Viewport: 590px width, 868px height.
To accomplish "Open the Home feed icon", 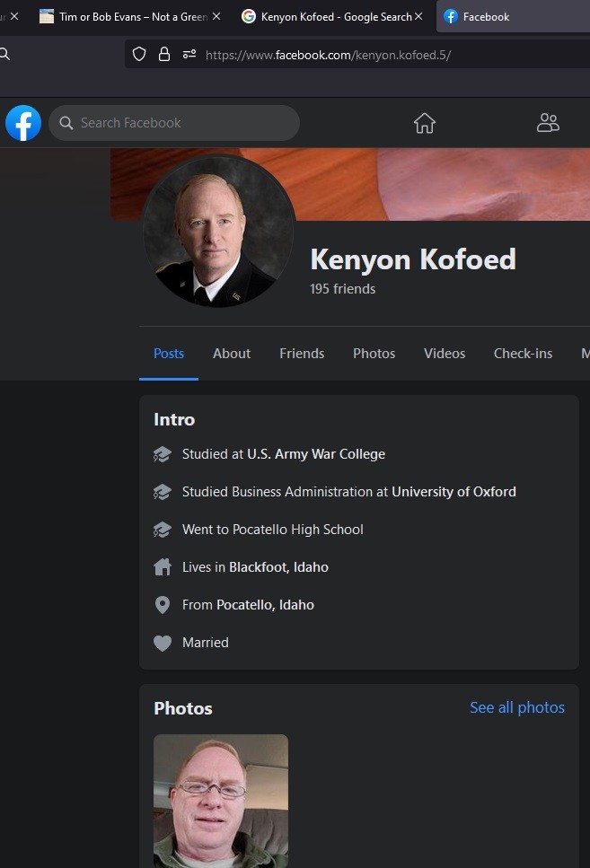I will pyautogui.click(x=425, y=123).
